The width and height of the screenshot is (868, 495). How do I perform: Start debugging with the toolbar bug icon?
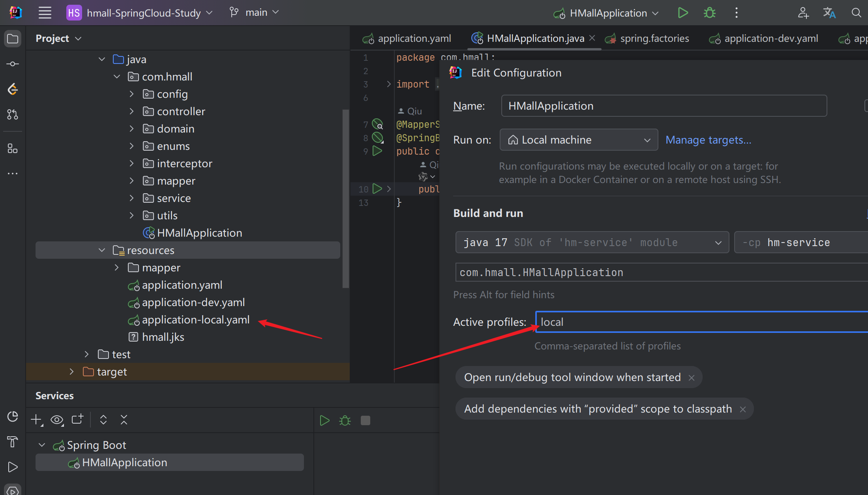(x=709, y=13)
